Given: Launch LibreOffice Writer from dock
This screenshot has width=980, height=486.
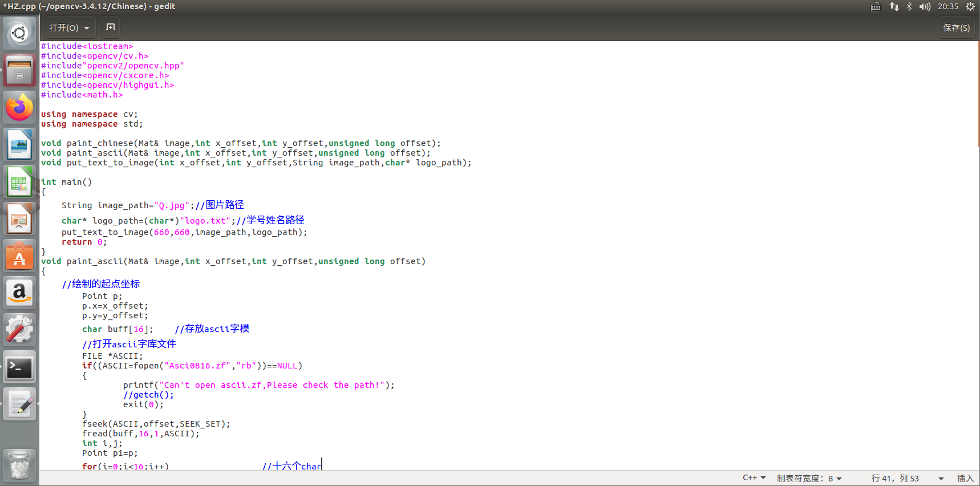Looking at the screenshot, I should tap(19, 144).
